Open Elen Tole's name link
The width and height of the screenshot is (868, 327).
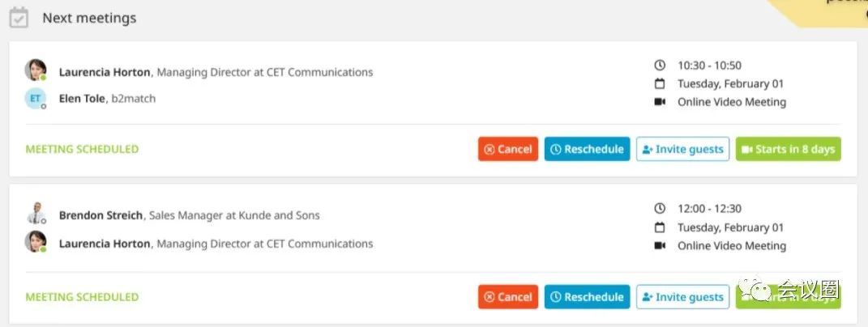pos(82,99)
